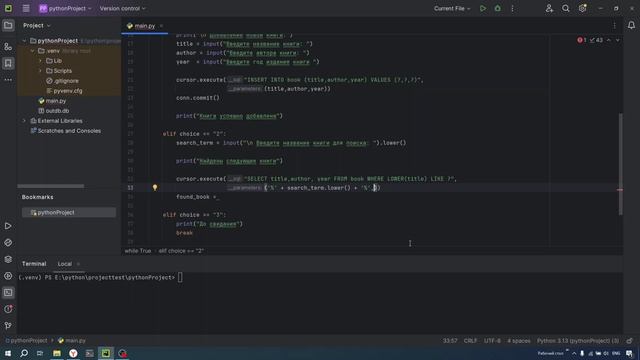640x360 pixels.
Task: Open the Terminal tool window icon
Action: pos(8,293)
